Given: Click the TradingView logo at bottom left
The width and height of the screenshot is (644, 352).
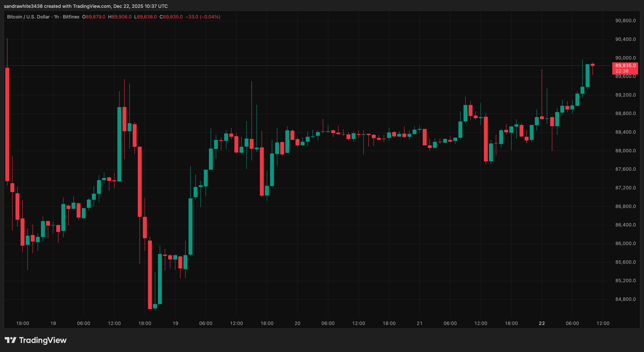Looking at the screenshot, I should pyautogui.click(x=36, y=340).
